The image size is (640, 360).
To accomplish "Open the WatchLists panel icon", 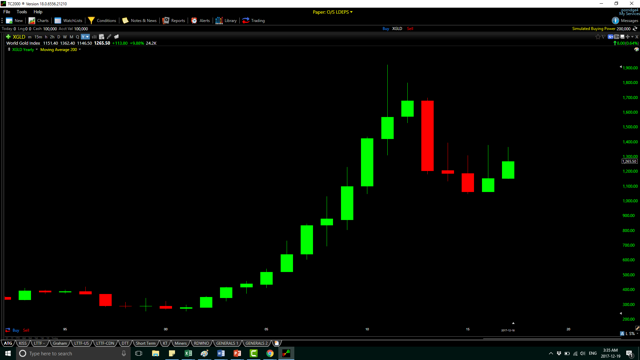I will click(58, 20).
